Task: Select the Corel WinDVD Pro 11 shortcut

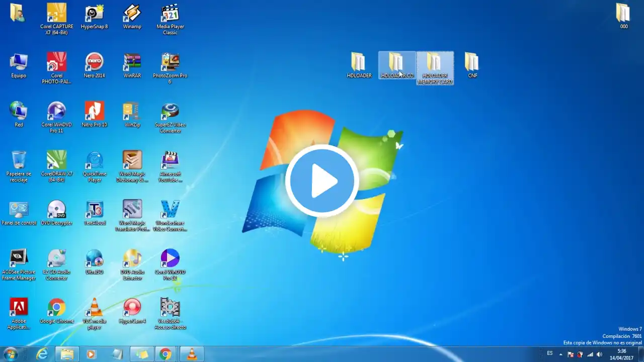Action: coord(56,117)
